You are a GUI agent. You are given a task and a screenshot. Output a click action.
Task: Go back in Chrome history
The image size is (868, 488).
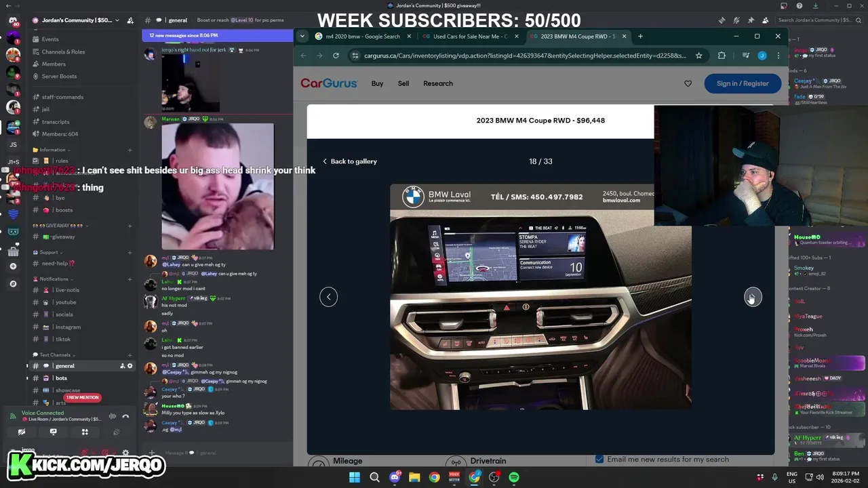303,56
